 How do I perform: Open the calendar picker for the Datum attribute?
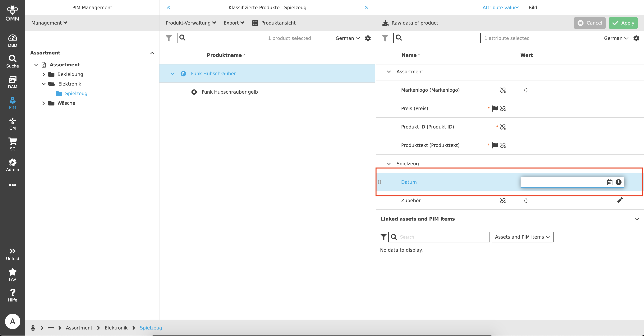(x=609, y=182)
